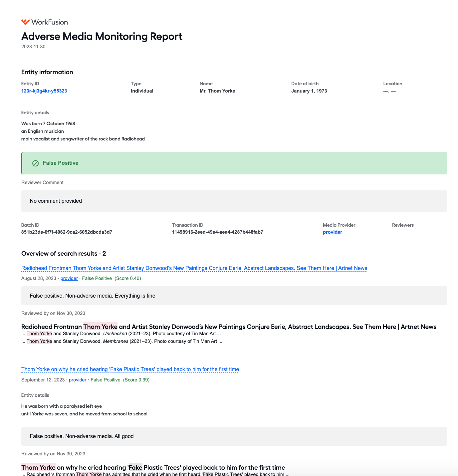Click 'Was born 7 October 1968' detail
The height and width of the screenshot is (476, 458).
tap(48, 123)
